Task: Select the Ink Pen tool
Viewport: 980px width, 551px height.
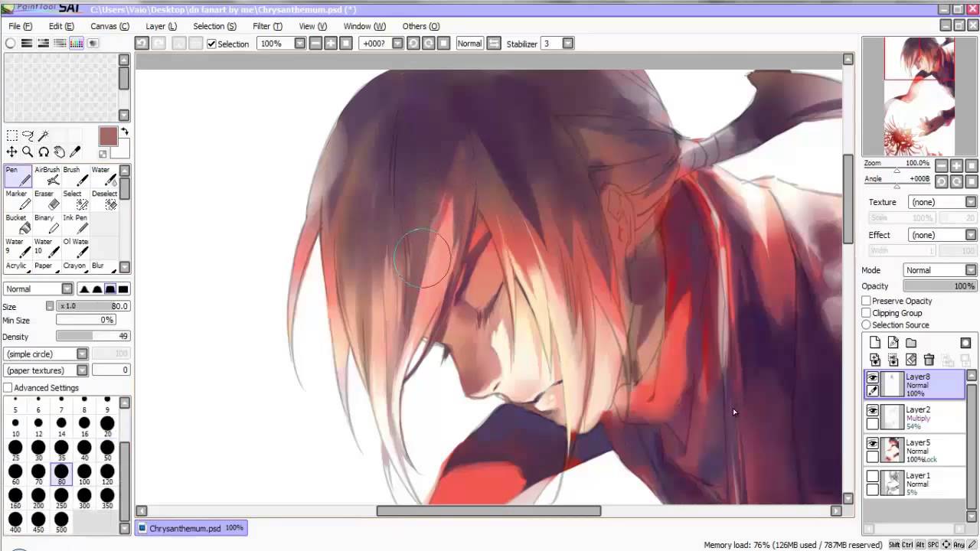Action: [x=75, y=224]
